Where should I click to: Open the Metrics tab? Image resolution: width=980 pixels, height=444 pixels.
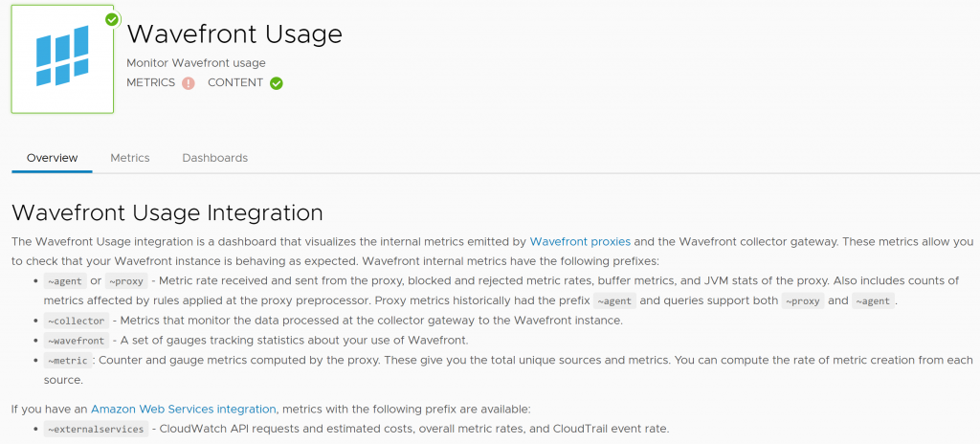130,158
